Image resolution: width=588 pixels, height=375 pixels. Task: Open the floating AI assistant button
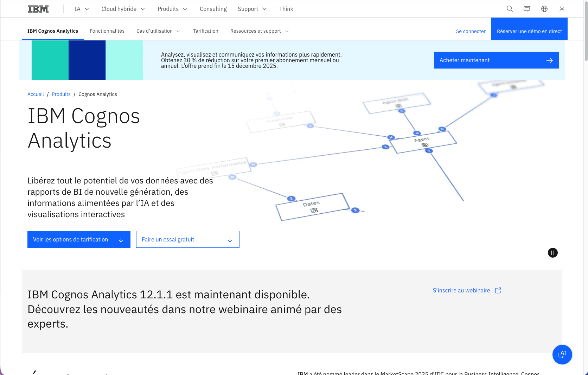562,355
